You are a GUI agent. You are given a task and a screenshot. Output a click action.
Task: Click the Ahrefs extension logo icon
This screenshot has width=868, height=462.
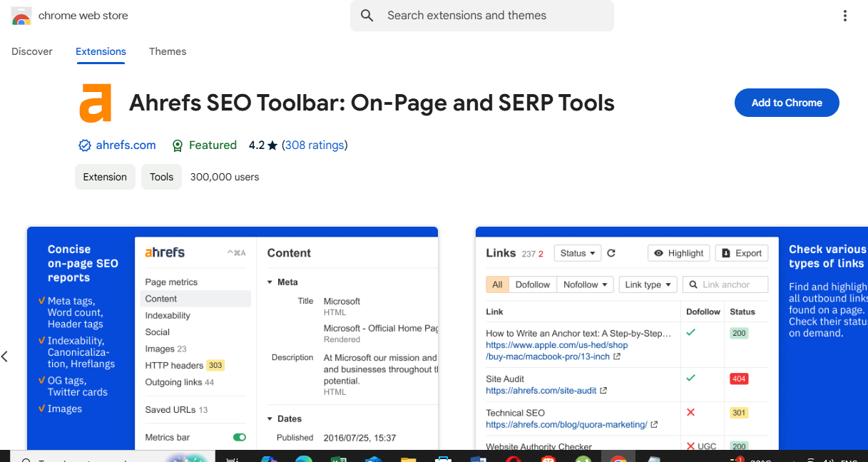(96, 103)
